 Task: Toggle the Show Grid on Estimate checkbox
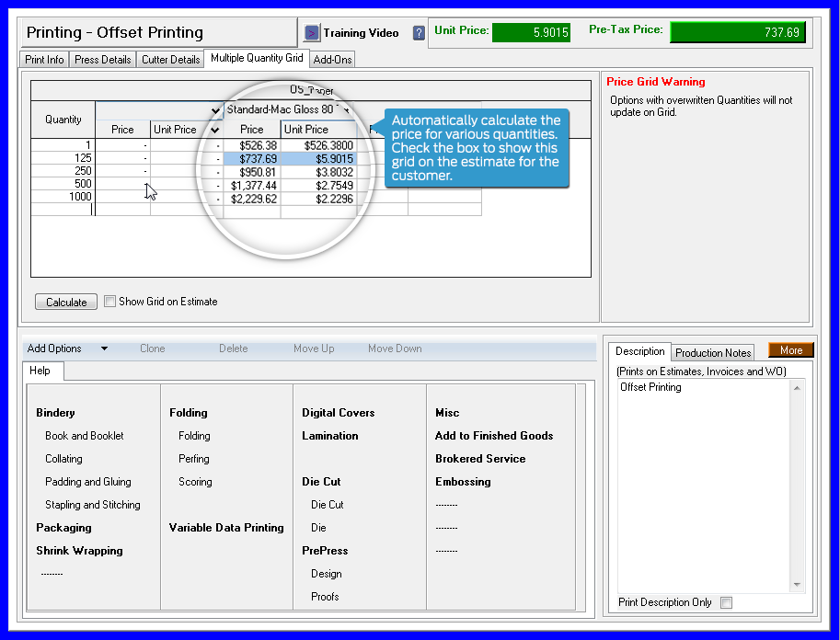click(x=110, y=302)
